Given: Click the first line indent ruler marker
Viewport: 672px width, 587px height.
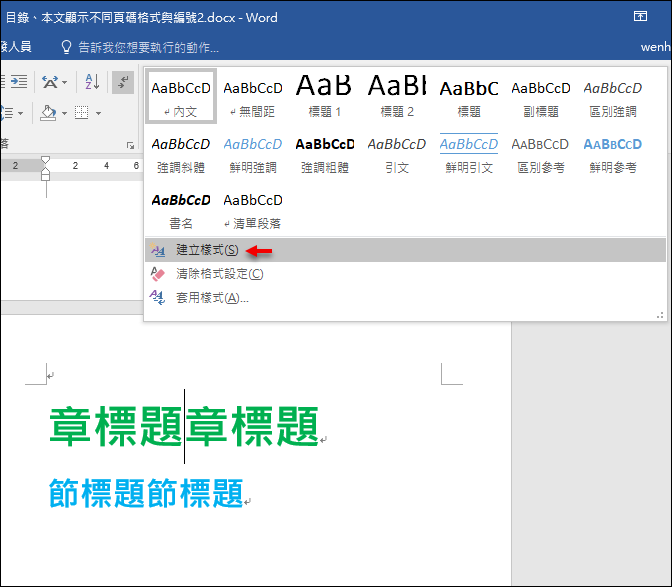Looking at the screenshot, I should click(x=45, y=161).
